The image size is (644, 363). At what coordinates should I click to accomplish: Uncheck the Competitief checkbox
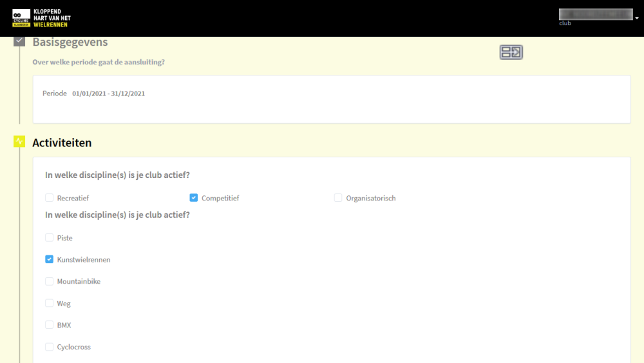pyautogui.click(x=193, y=198)
